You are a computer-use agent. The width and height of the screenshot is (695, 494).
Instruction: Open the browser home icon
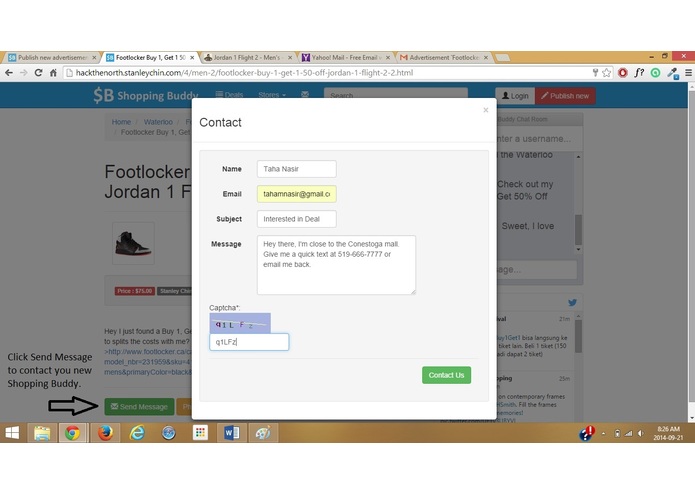(x=53, y=73)
